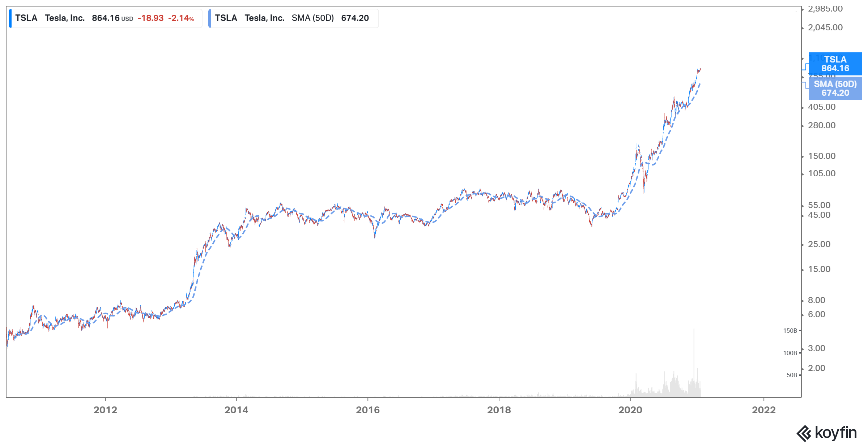
Task: Click the -2.14% percent change value
Action: [x=181, y=18]
